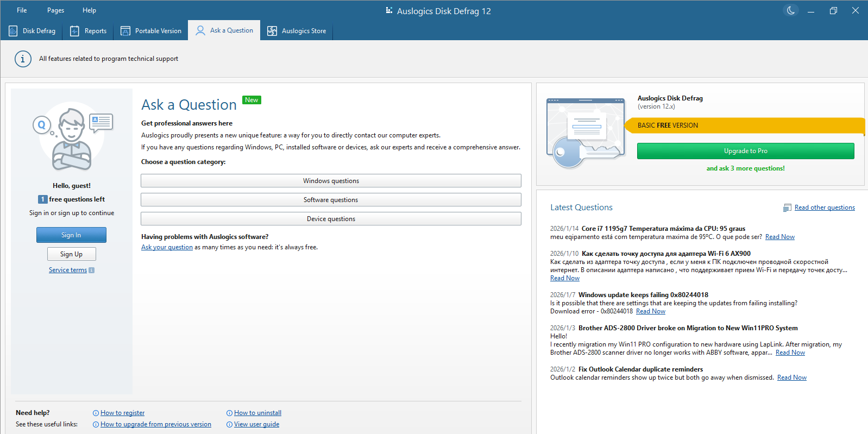
Task: Read Now for Outlook Calendar reminders question
Action: tap(792, 378)
